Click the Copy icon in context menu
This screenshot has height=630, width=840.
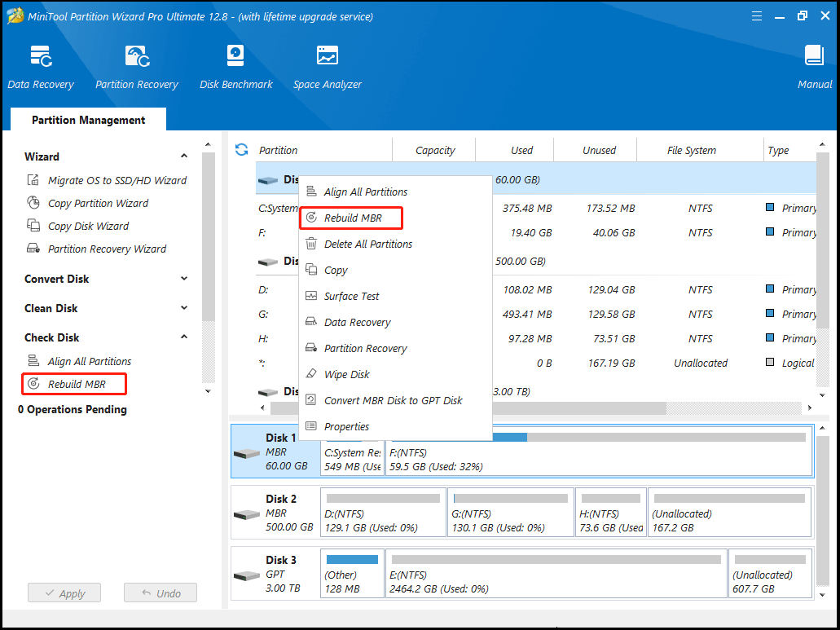tap(311, 270)
